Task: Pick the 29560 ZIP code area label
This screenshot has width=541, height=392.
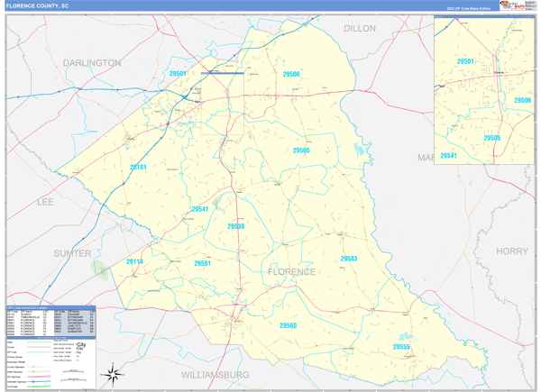Action: (288, 325)
